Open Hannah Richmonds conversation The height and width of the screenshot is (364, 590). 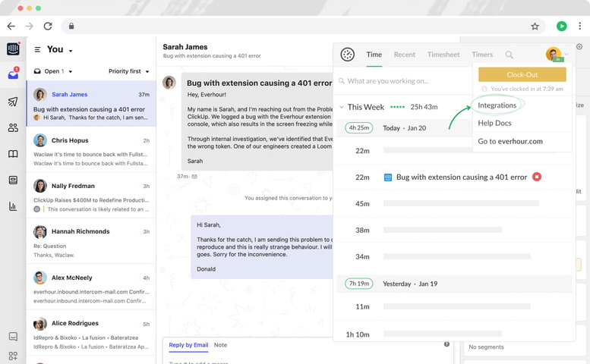click(91, 241)
